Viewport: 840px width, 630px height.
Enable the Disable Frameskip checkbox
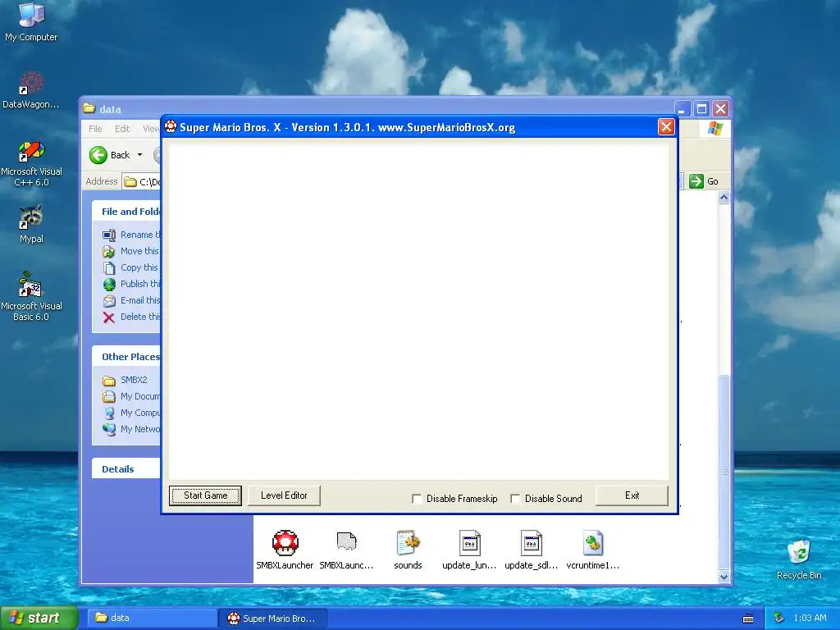pos(416,499)
